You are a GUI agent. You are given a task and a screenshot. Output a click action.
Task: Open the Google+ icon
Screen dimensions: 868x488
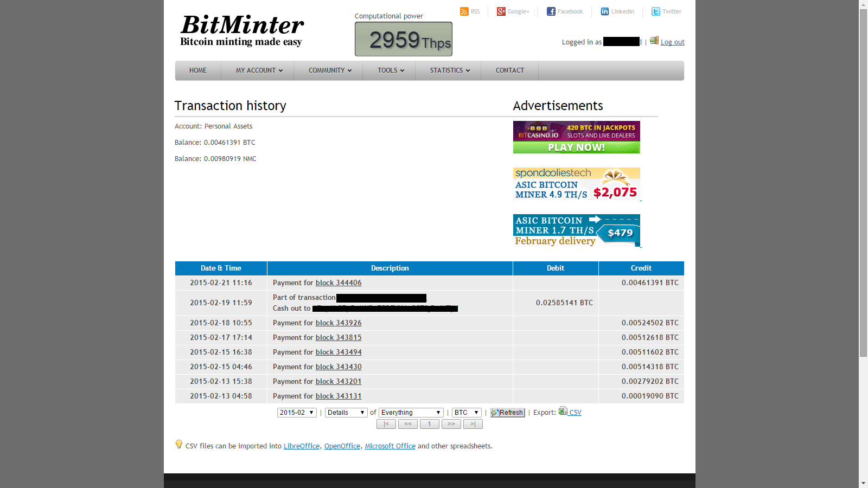(501, 11)
